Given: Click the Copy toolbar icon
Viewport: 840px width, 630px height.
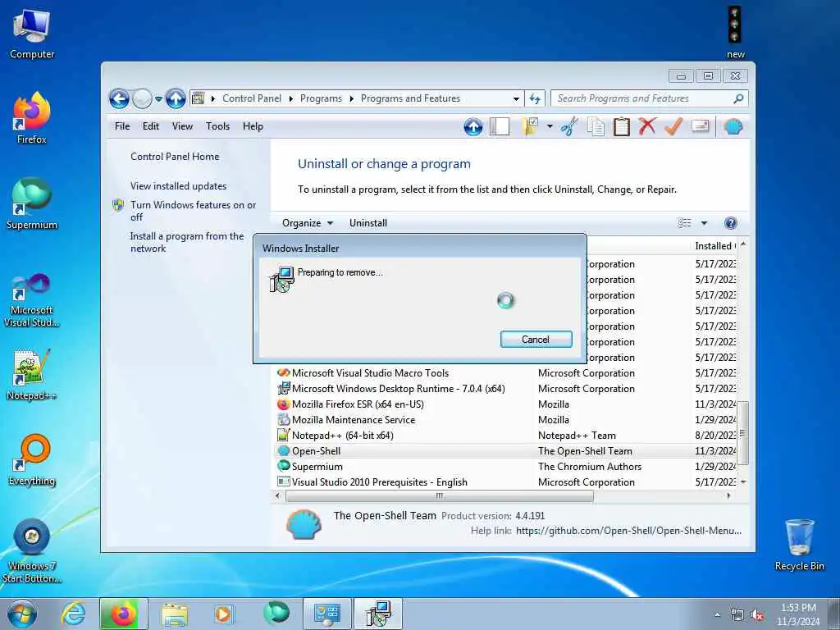Looking at the screenshot, I should coord(596,127).
